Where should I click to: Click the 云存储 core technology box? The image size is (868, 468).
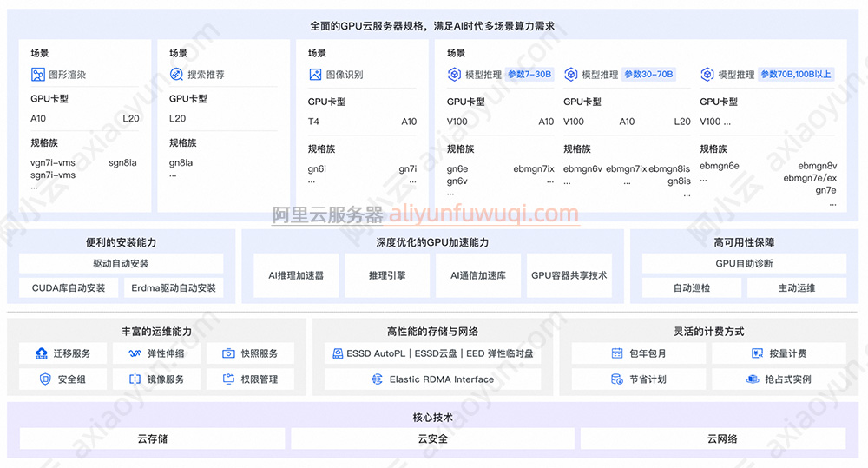(152, 438)
